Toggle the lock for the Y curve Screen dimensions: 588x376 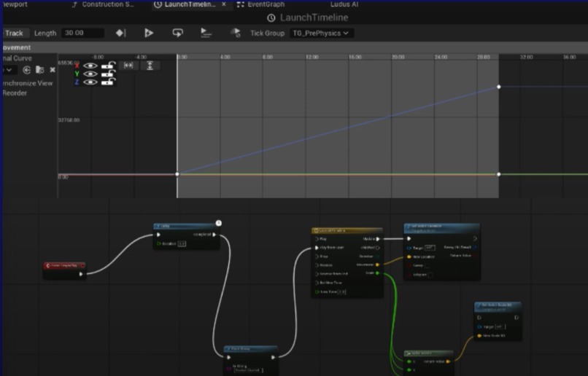pos(108,74)
